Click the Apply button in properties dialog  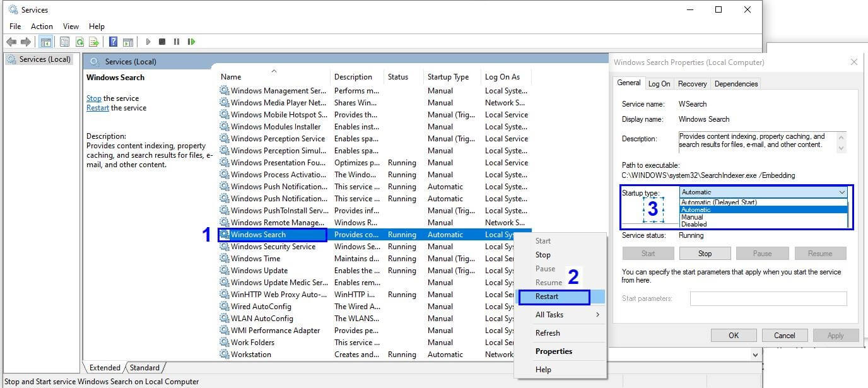coord(836,336)
